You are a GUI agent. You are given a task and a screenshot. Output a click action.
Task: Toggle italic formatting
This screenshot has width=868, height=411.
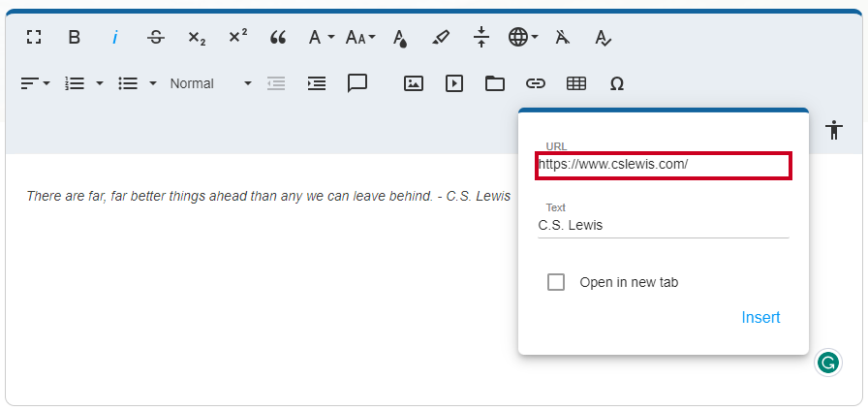115,38
